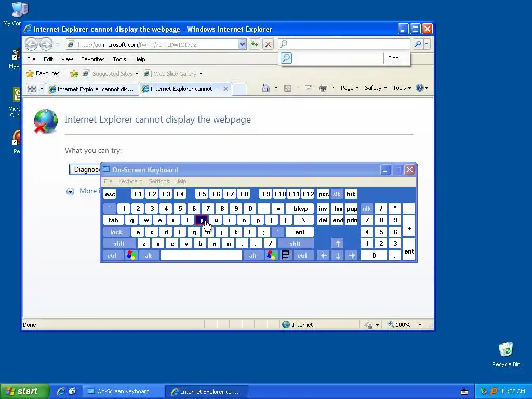The height and width of the screenshot is (399, 532).
Task: Click the red Stop loading button
Action: (268, 44)
